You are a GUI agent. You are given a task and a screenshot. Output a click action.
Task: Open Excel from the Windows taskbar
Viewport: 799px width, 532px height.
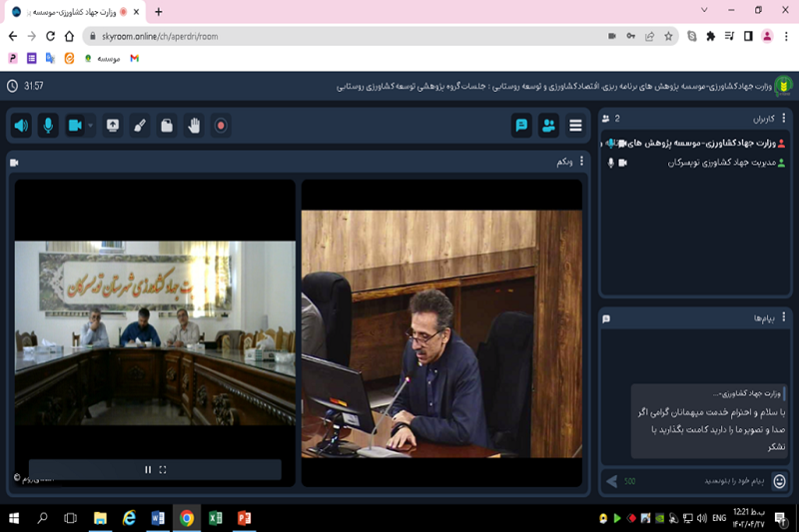pos(215,518)
